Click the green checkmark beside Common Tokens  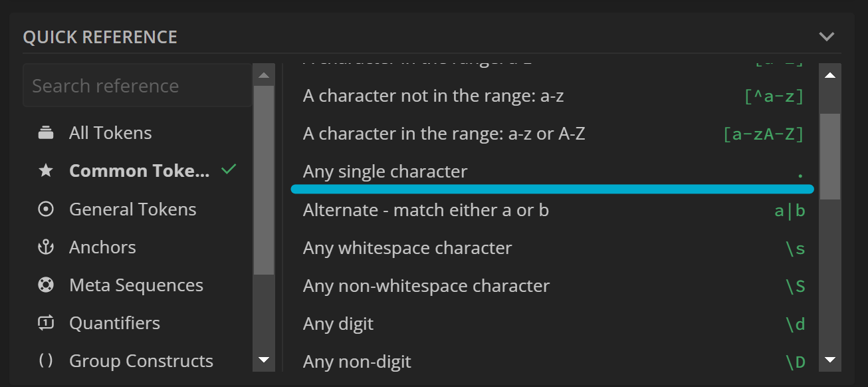[x=229, y=170]
